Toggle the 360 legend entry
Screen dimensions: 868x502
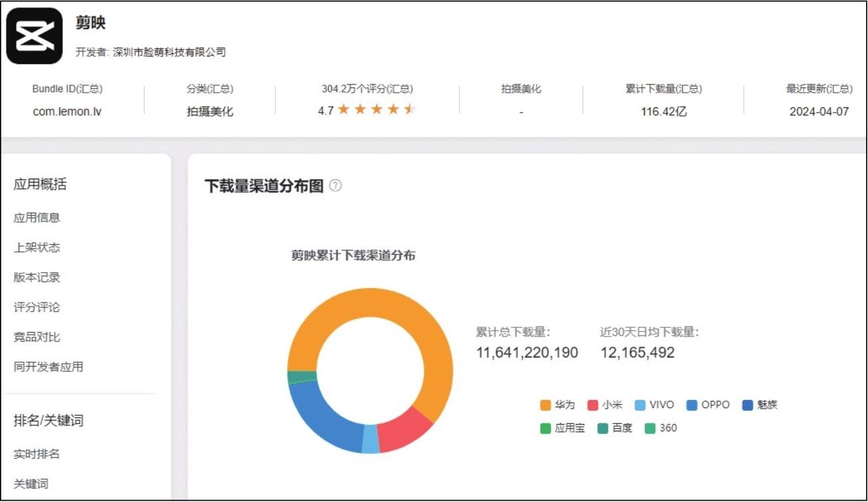point(661,428)
